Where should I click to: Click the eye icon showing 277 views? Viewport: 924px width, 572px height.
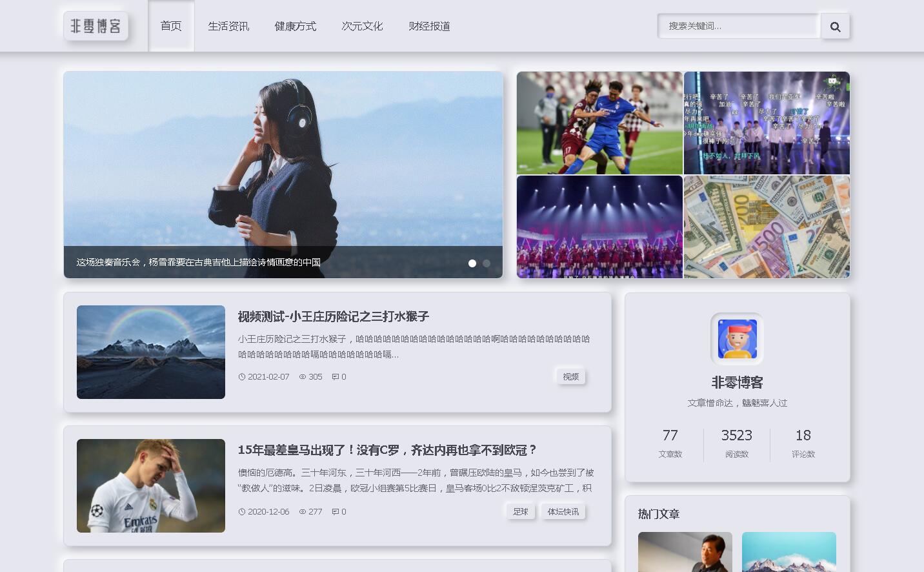pos(303,511)
